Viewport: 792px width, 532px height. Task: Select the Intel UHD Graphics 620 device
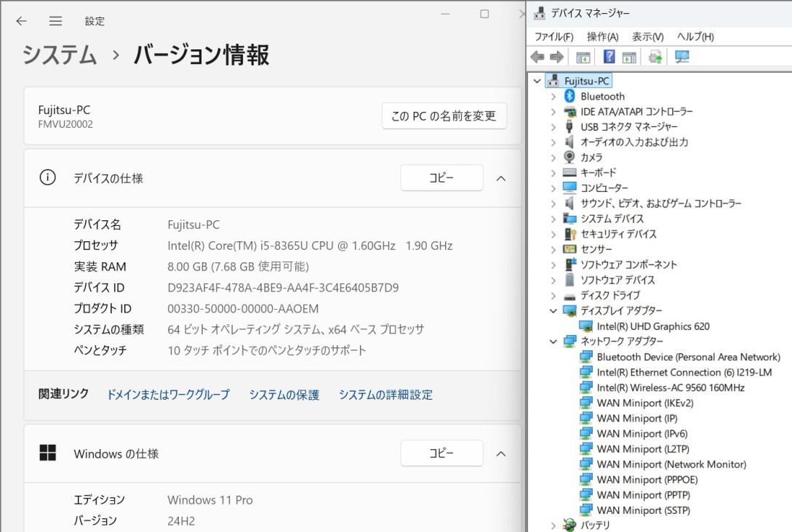(x=652, y=326)
